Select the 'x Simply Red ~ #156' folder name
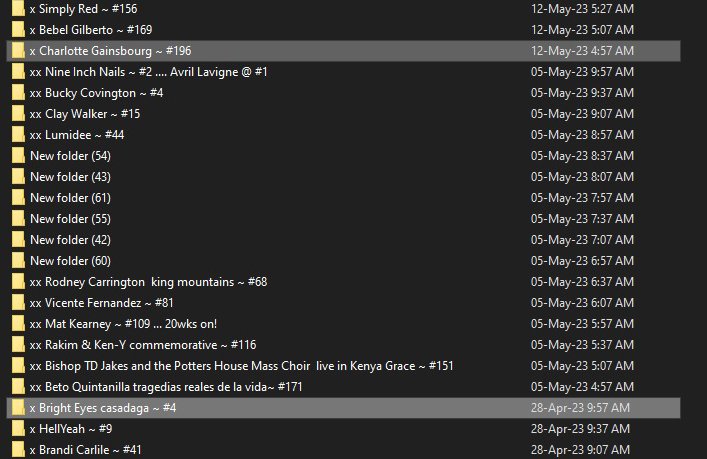The width and height of the screenshot is (707, 459). point(83,9)
